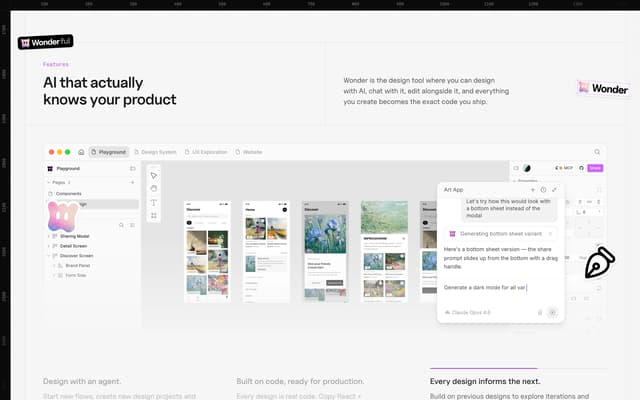Select the Hand tool
The image size is (640, 400).
[x=153, y=189]
